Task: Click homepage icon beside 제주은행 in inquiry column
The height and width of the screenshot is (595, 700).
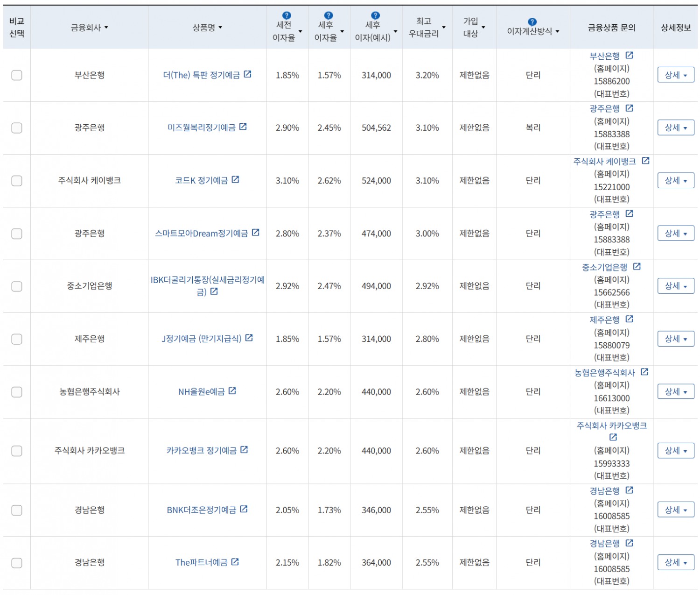Action: pyautogui.click(x=629, y=319)
